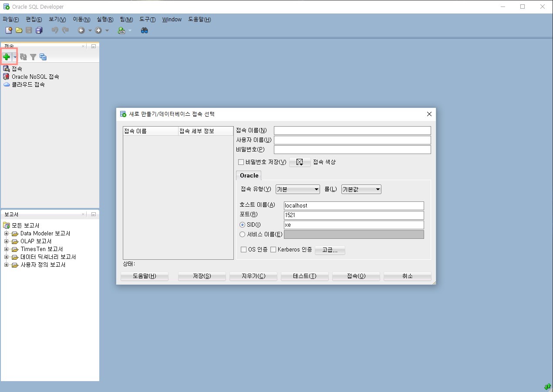
Task: Open the 접속 유형 dropdown showing 기본
Action: [x=298, y=189]
